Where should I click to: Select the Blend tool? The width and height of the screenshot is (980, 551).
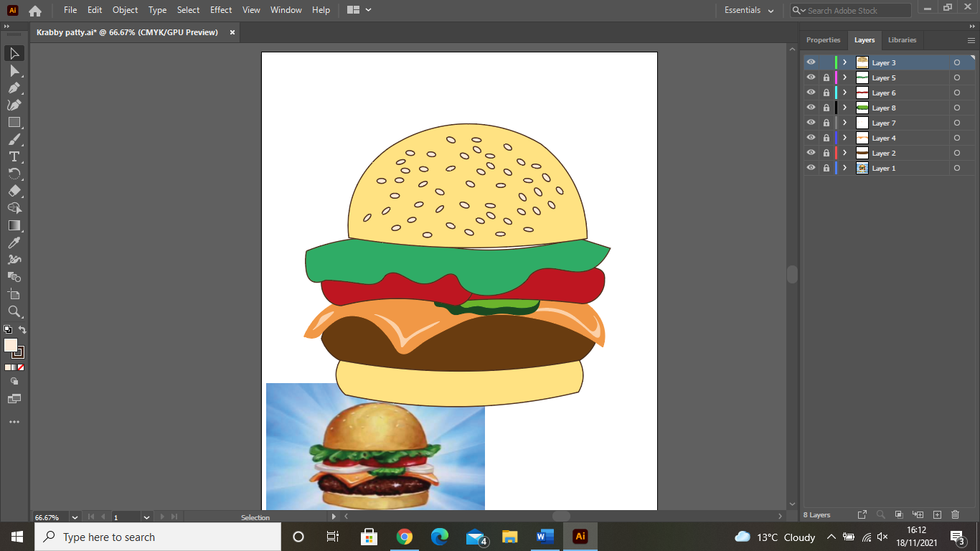coord(14,278)
